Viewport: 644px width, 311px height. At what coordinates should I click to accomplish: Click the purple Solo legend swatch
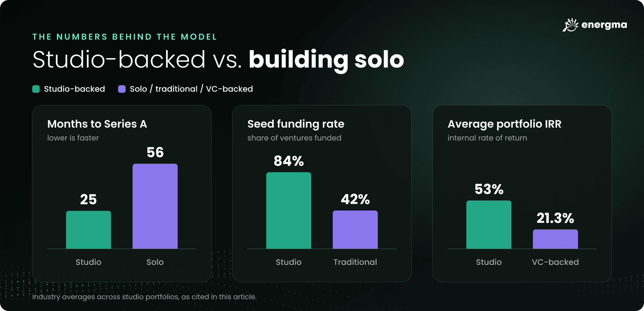tap(122, 89)
